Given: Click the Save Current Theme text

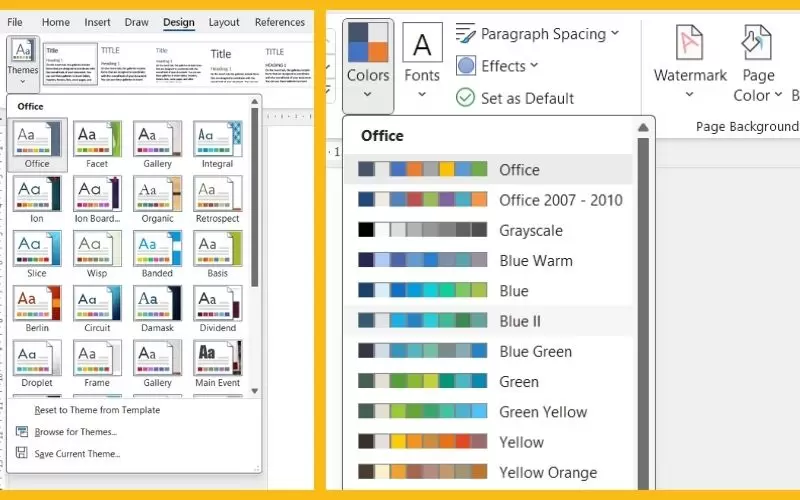Looking at the screenshot, I should (77, 453).
